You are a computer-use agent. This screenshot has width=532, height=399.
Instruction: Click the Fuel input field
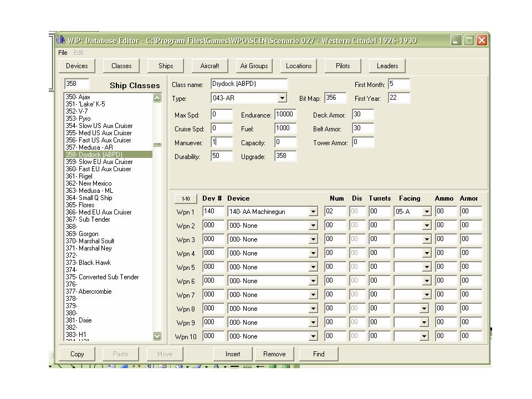pyautogui.click(x=285, y=128)
